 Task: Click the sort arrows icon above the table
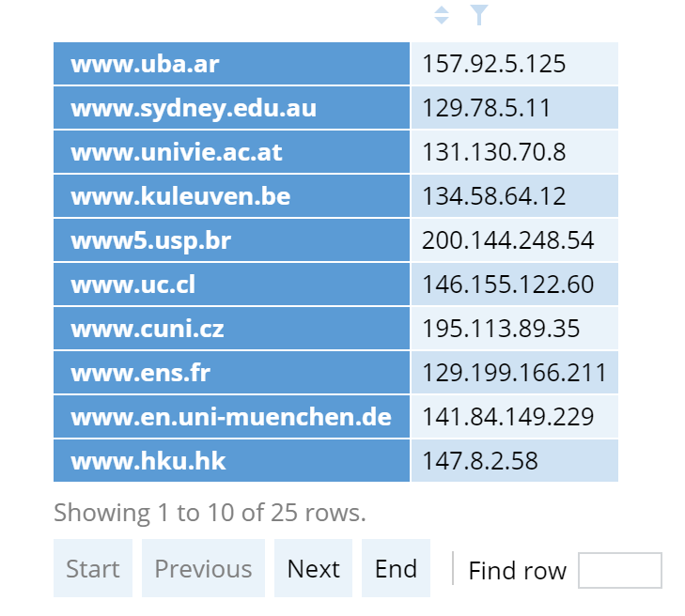point(442,15)
